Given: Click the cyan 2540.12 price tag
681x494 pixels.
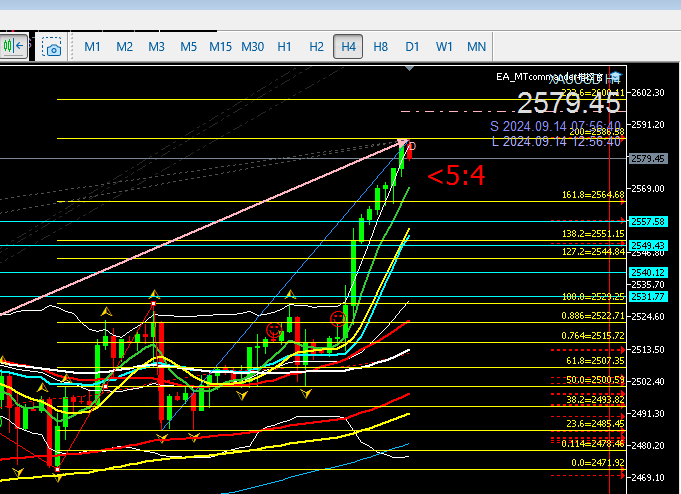Looking at the screenshot, I should point(648,272).
